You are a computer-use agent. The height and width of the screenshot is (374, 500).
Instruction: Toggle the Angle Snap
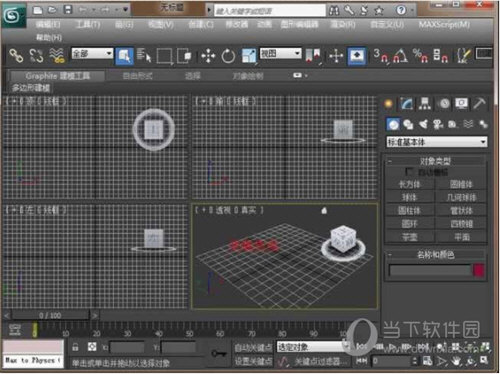pyautogui.click(x=400, y=56)
